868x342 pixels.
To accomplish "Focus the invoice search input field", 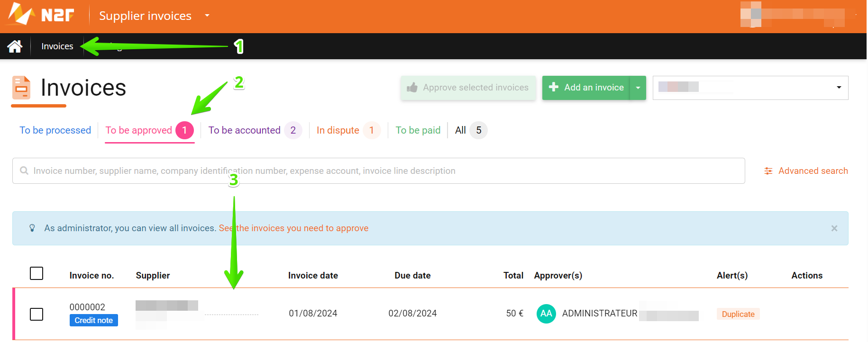I will point(378,171).
